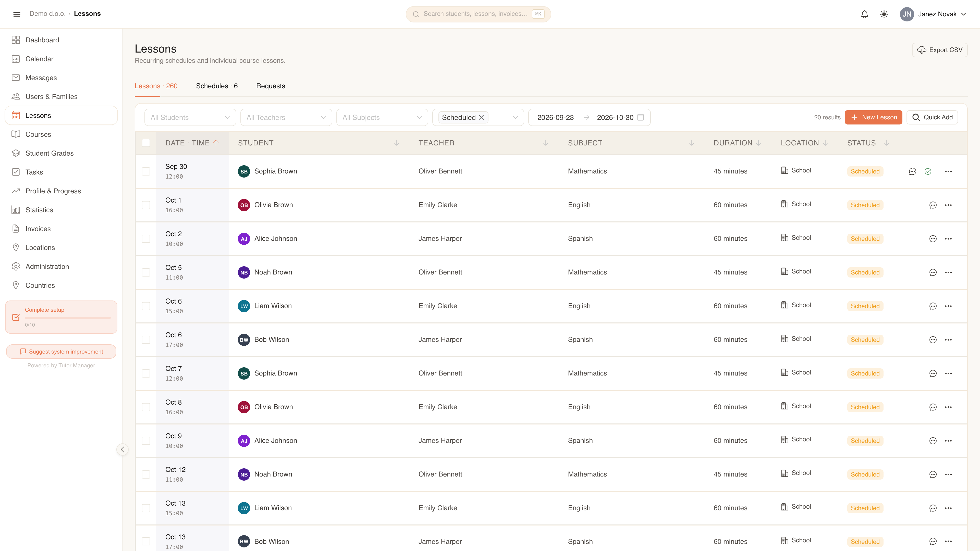Open Invoices in the sidebar
This screenshot has width=980, height=551.
(x=61, y=229)
